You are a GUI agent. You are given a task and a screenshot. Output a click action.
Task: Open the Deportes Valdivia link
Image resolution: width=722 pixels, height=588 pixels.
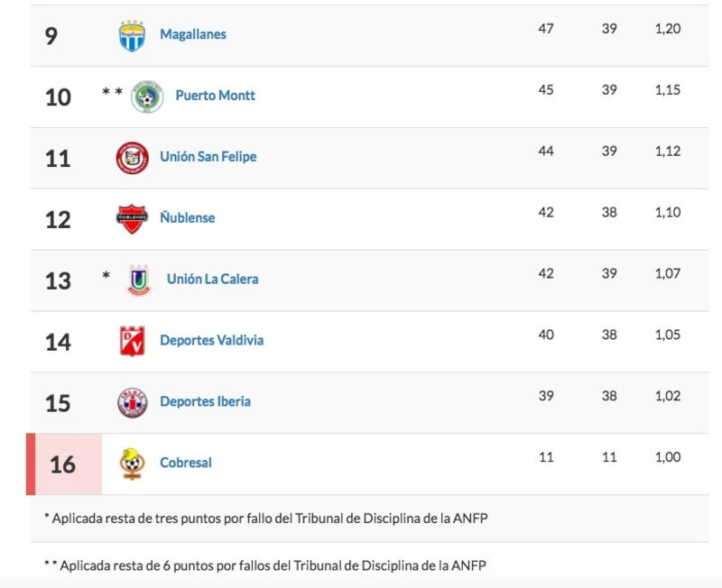coord(212,340)
